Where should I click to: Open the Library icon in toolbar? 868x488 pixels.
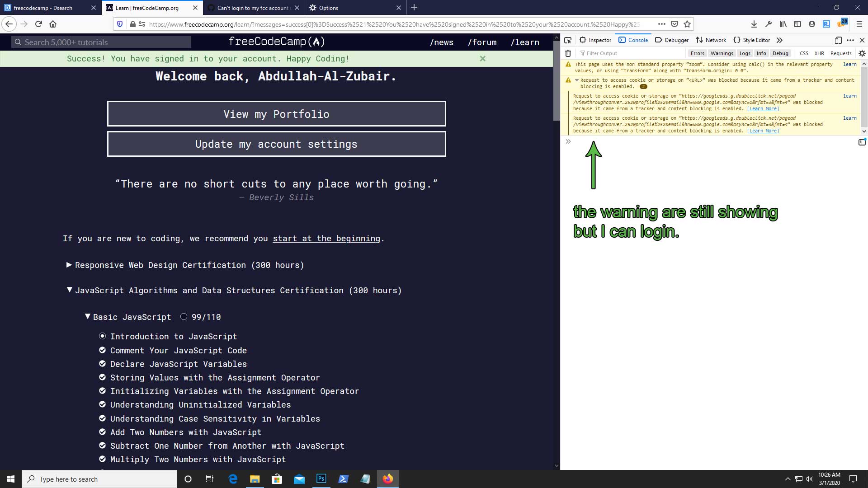coord(783,24)
